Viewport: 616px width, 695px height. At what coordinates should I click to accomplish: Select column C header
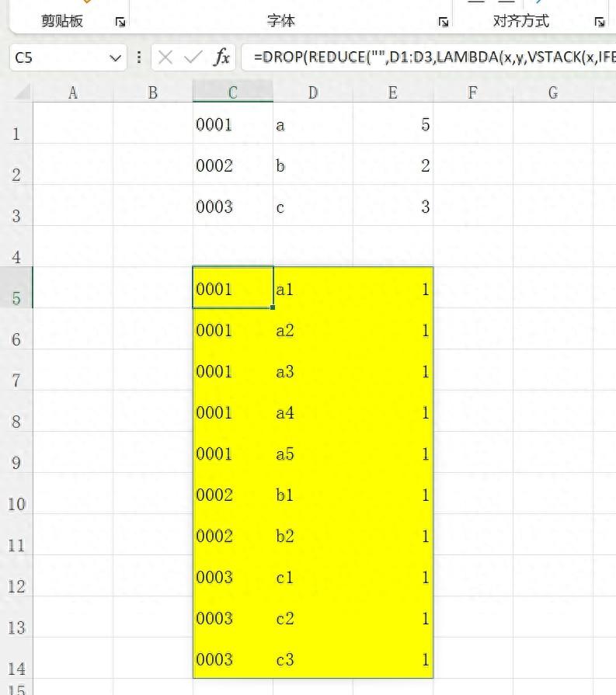[233, 92]
